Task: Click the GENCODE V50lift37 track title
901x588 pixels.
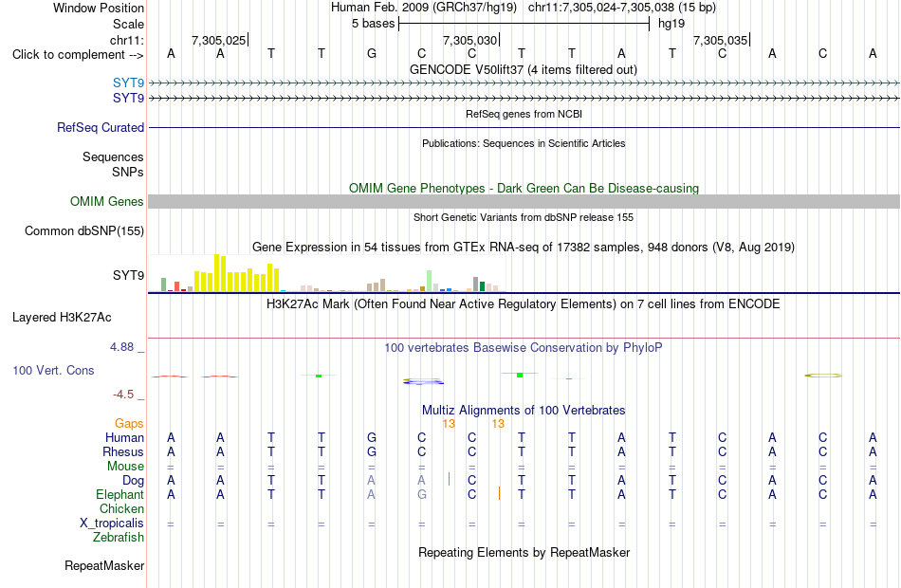Action: (x=523, y=69)
